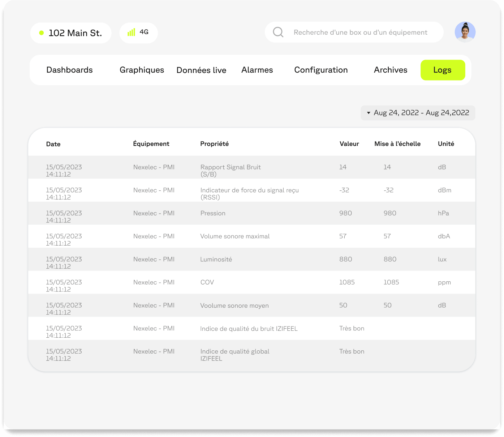This screenshot has height=437, width=504.
Task: Click the green status dot next to 102 Main St.
Action: tap(42, 33)
